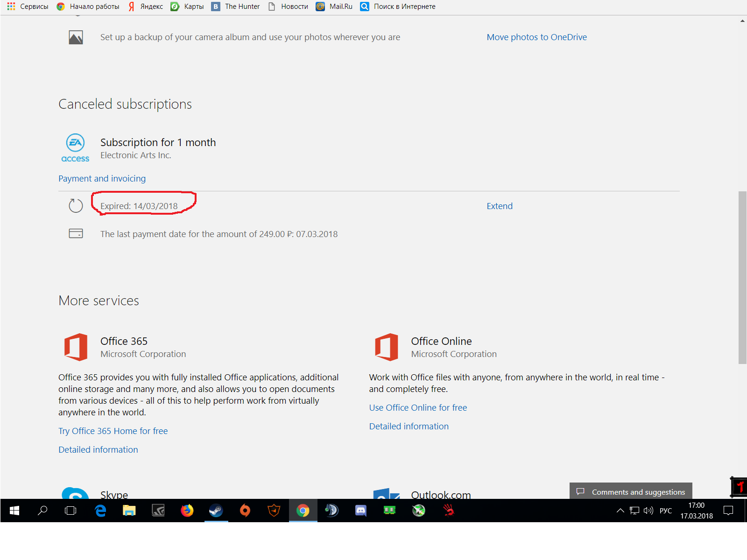Open taskbar search magnifier
Screen dimensions: 747x560
[x=42, y=511]
